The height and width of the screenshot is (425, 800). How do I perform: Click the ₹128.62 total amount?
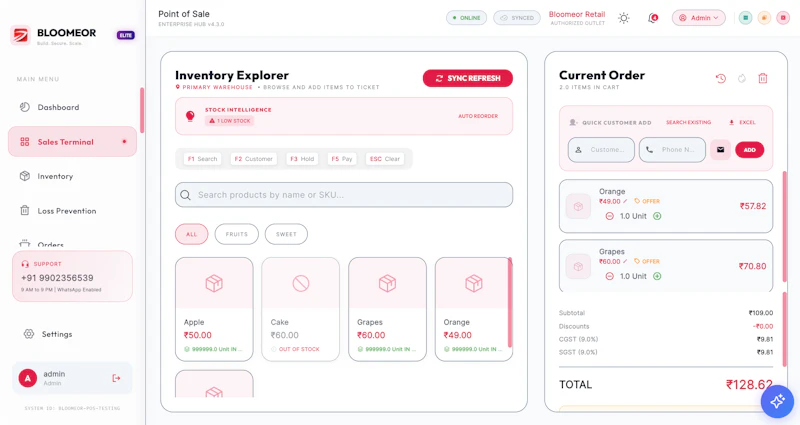click(749, 385)
